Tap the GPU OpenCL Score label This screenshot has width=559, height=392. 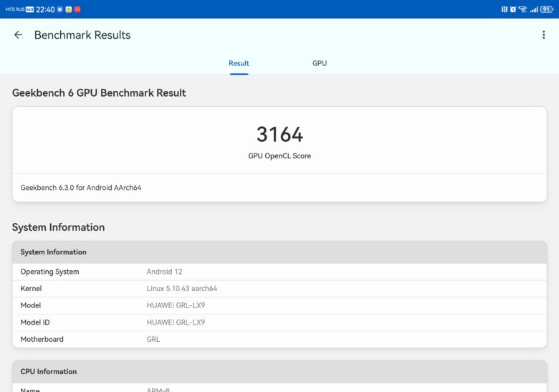coord(279,156)
